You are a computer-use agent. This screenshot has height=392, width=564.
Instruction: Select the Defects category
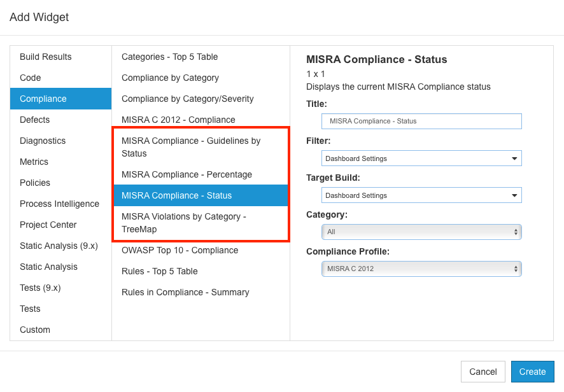tap(60, 120)
